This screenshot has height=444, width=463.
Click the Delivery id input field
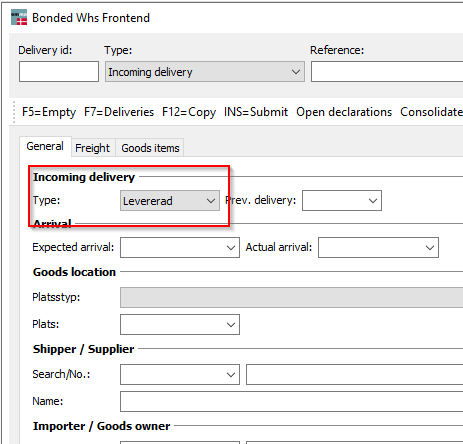[59, 71]
